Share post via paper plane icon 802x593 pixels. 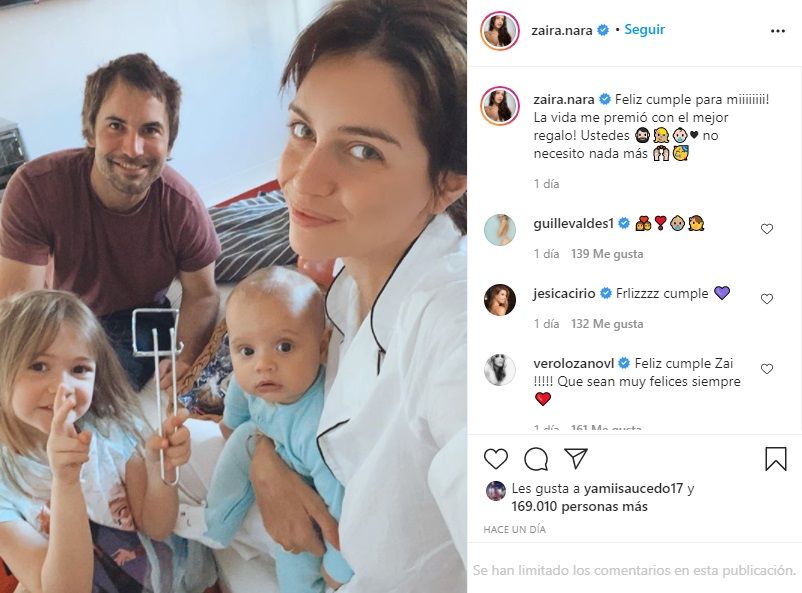pyautogui.click(x=576, y=458)
